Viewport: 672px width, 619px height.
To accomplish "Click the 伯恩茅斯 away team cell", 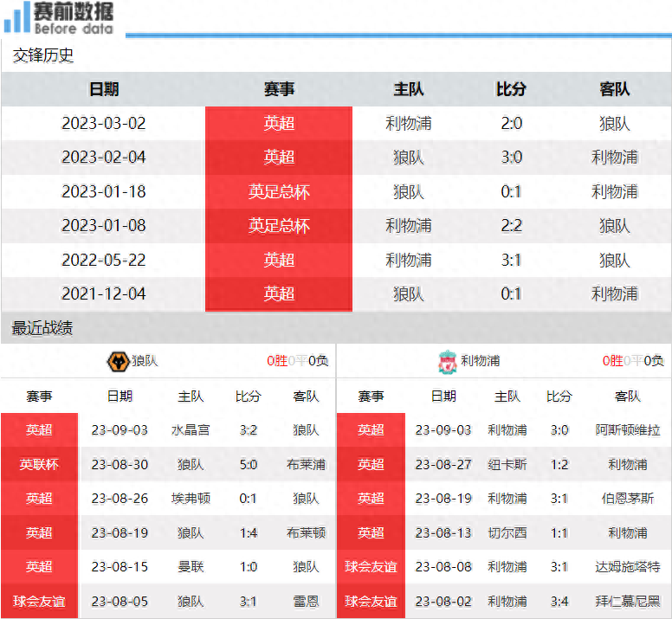I will pyautogui.click(x=628, y=499).
